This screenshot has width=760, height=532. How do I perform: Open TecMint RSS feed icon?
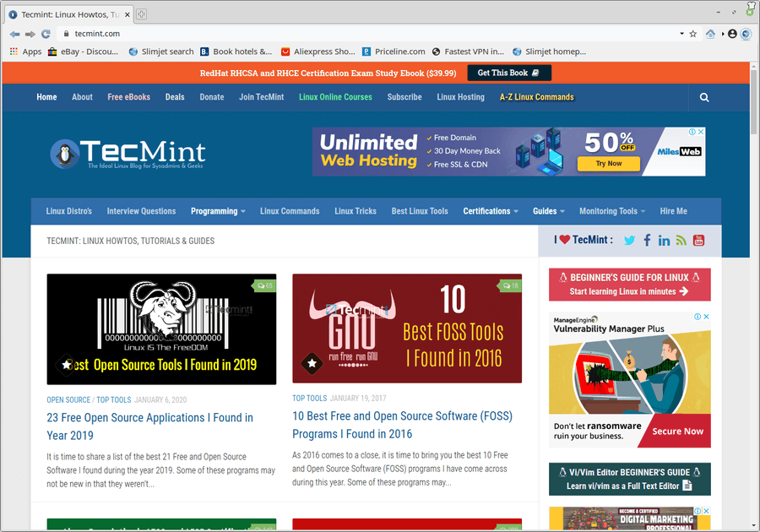click(x=681, y=241)
